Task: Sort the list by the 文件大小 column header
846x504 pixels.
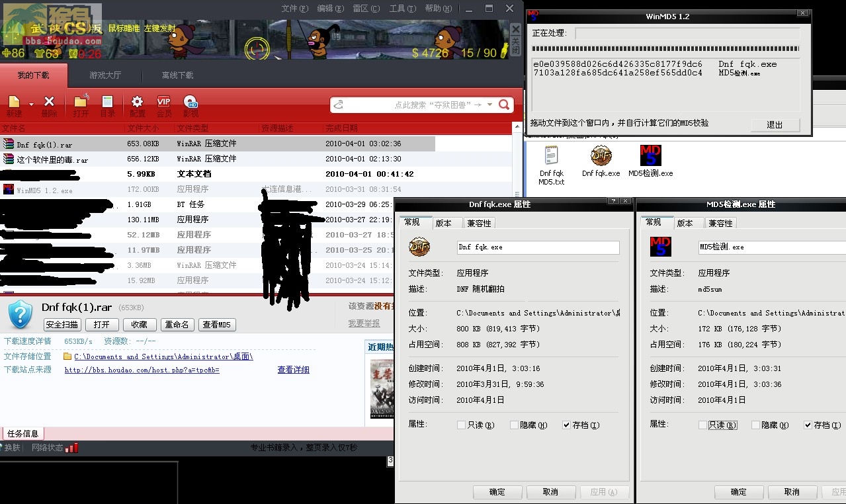Action: point(149,128)
